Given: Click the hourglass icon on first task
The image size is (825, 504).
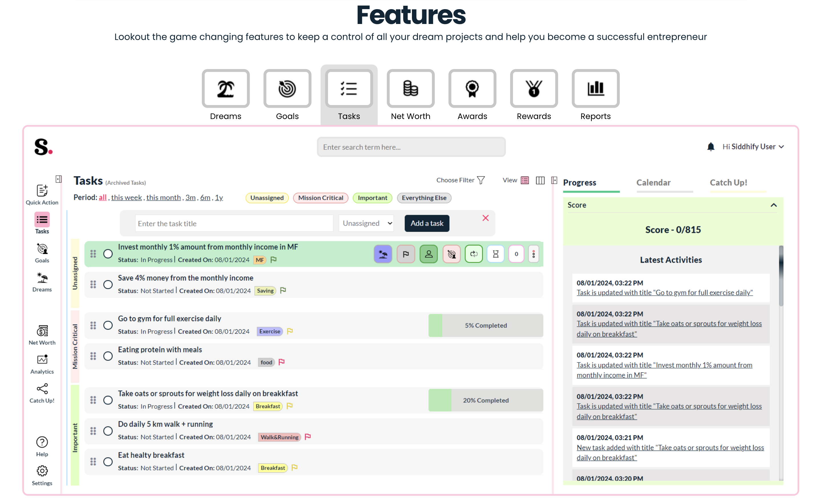Looking at the screenshot, I should (x=496, y=254).
